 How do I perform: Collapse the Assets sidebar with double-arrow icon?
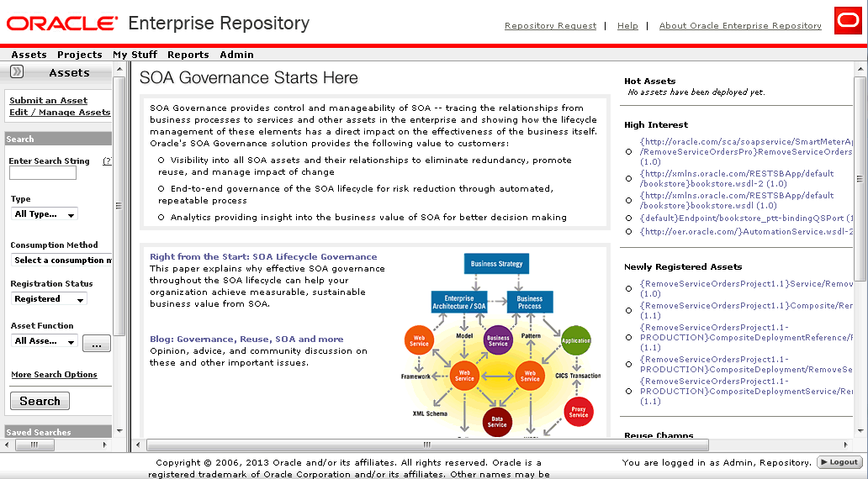tap(17, 71)
